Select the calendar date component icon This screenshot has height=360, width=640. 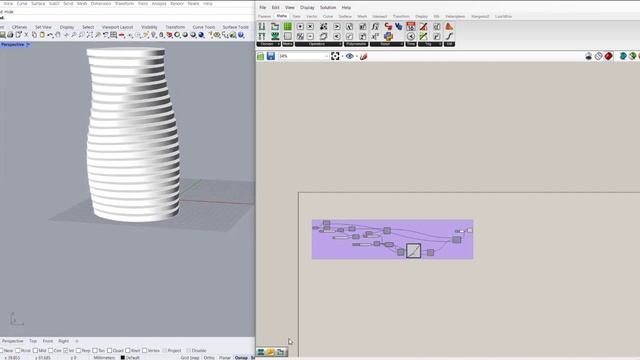pyautogui.click(x=411, y=27)
